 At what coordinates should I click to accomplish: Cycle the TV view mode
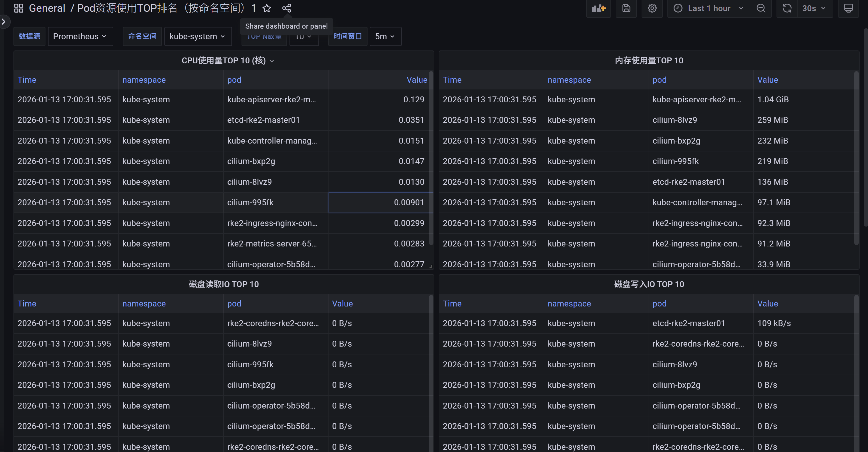(x=848, y=8)
